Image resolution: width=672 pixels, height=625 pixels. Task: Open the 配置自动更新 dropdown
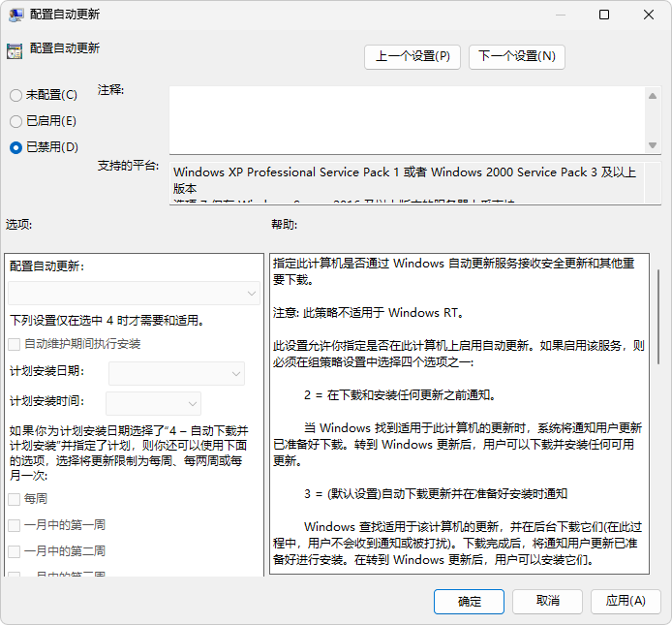click(135, 294)
